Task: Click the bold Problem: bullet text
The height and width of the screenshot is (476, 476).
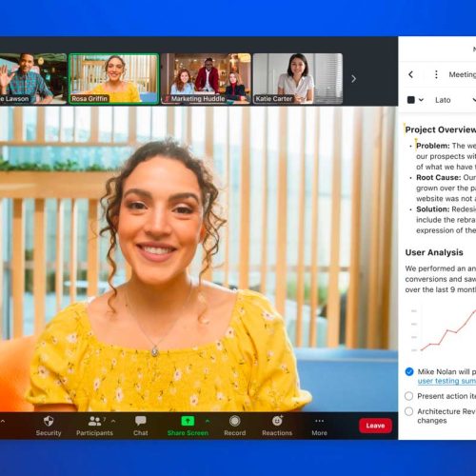Action: [x=433, y=146]
